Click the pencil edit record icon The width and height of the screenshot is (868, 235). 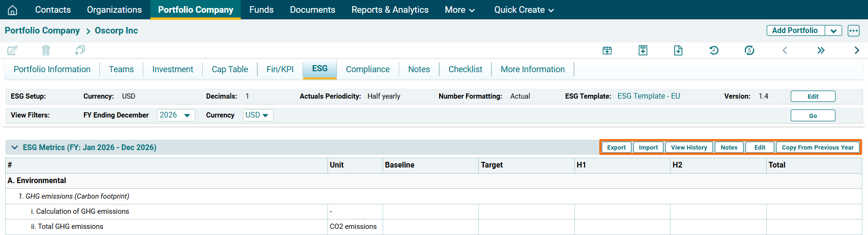(x=13, y=50)
